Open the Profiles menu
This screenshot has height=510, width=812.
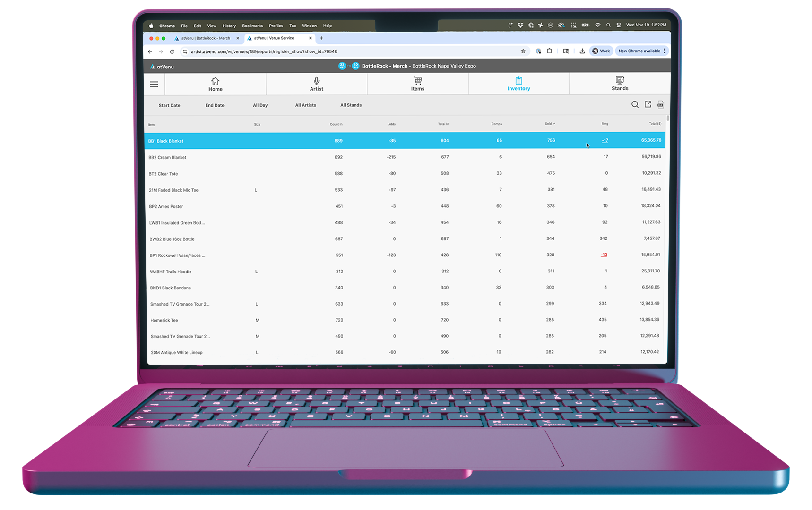point(276,26)
